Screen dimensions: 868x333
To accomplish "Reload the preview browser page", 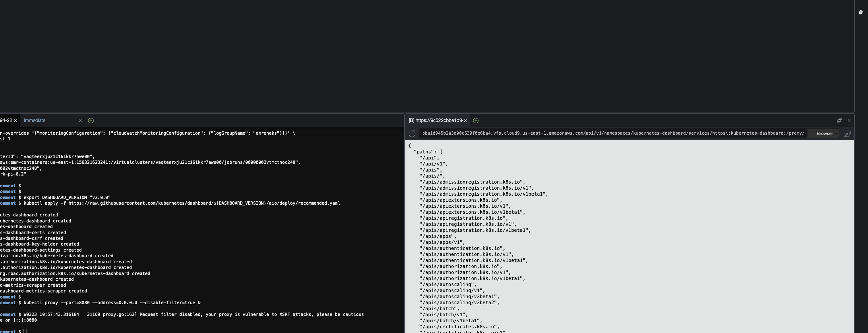I will click(x=412, y=133).
